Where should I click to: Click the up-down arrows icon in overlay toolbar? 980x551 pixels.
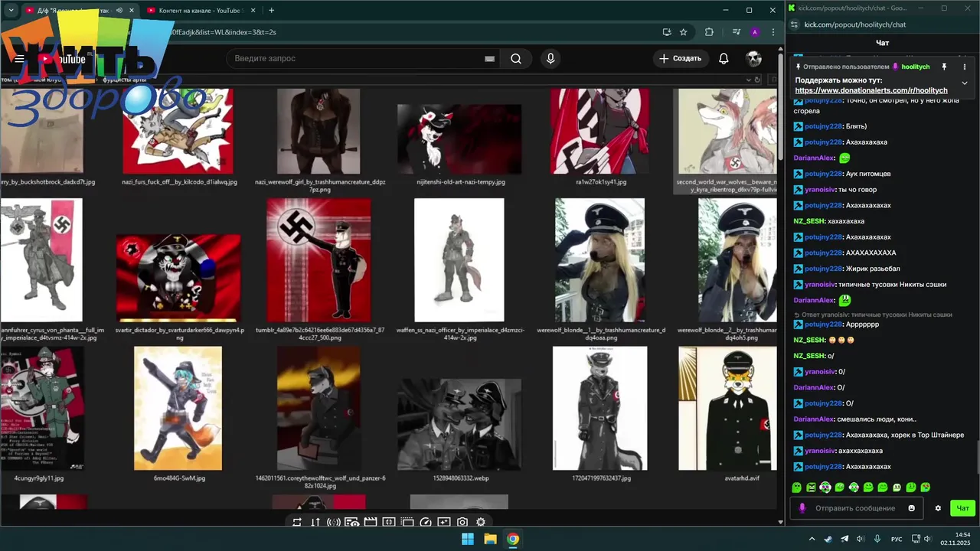315,522
